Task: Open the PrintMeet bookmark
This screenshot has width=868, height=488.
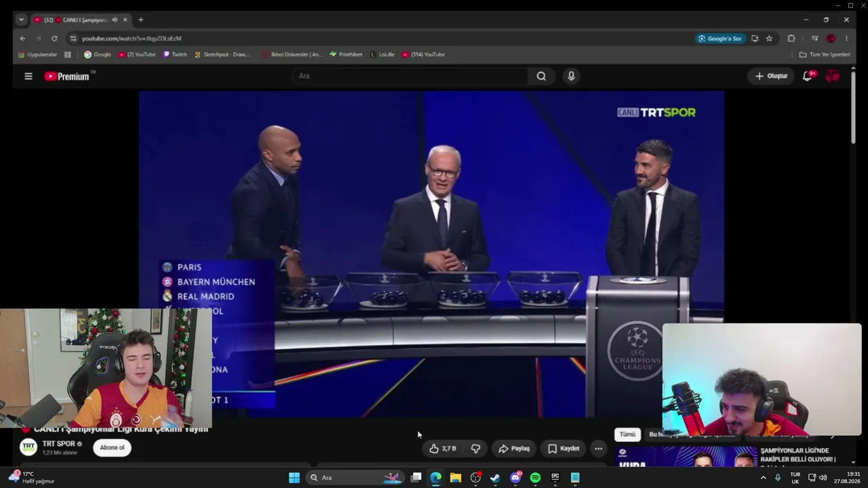Action: point(346,54)
